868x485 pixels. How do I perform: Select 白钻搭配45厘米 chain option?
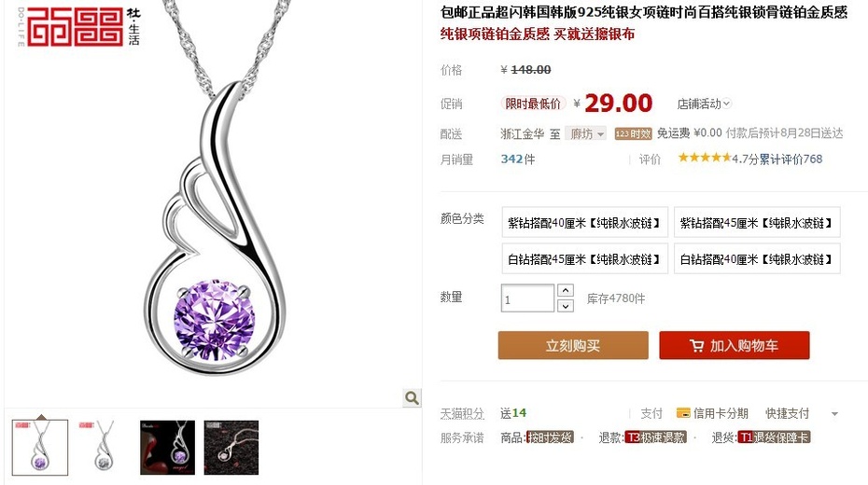[584, 258]
